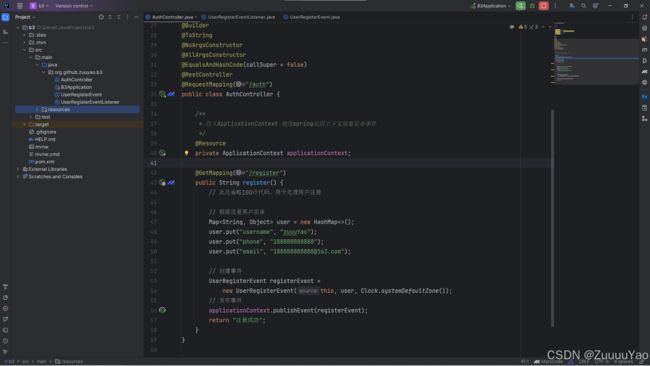The image size is (650, 366).
Task: Open the b3 project switcher dropdown
Action: [x=39, y=6]
